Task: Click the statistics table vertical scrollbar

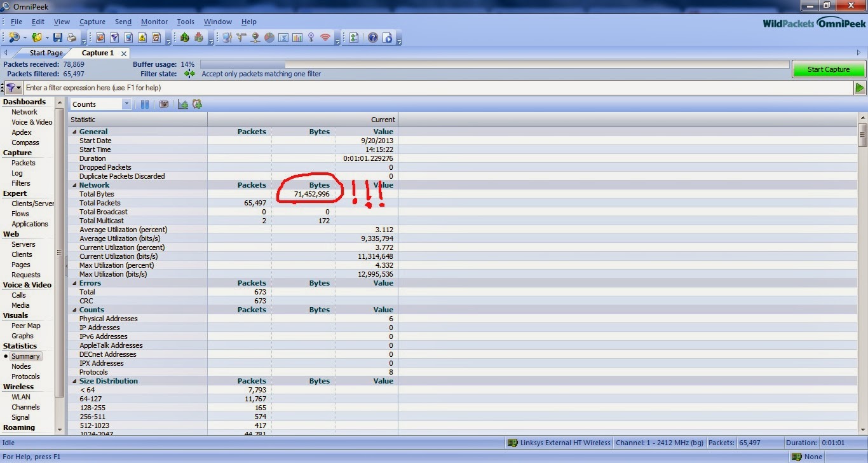Action: (x=862, y=273)
